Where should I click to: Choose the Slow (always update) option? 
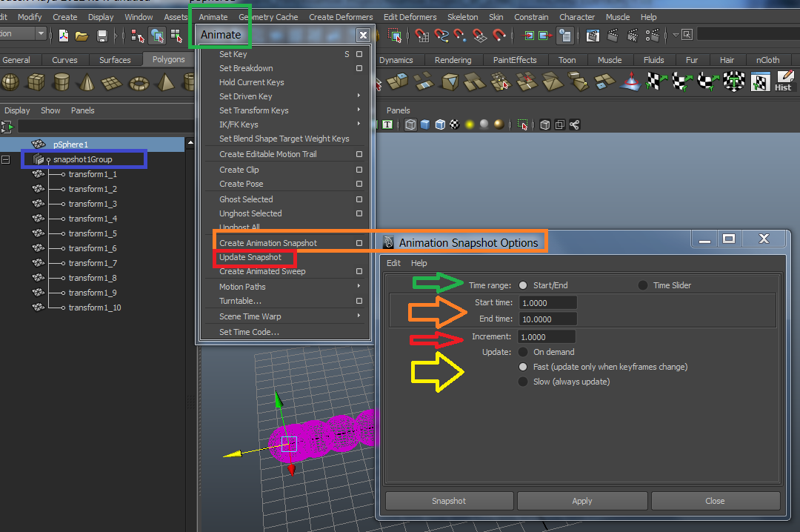(524, 382)
